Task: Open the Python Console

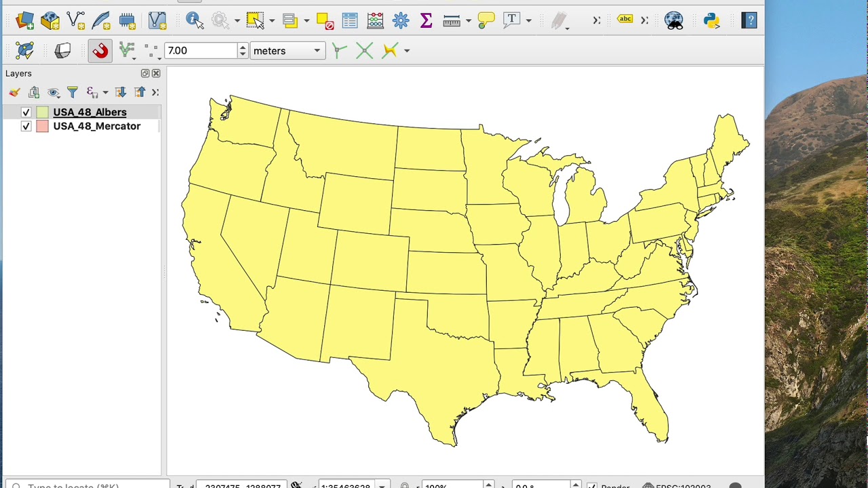Action: point(711,20)
